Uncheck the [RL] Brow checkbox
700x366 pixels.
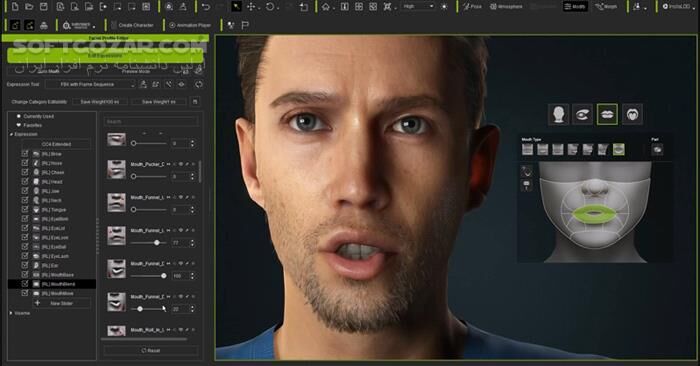(25, 154)
